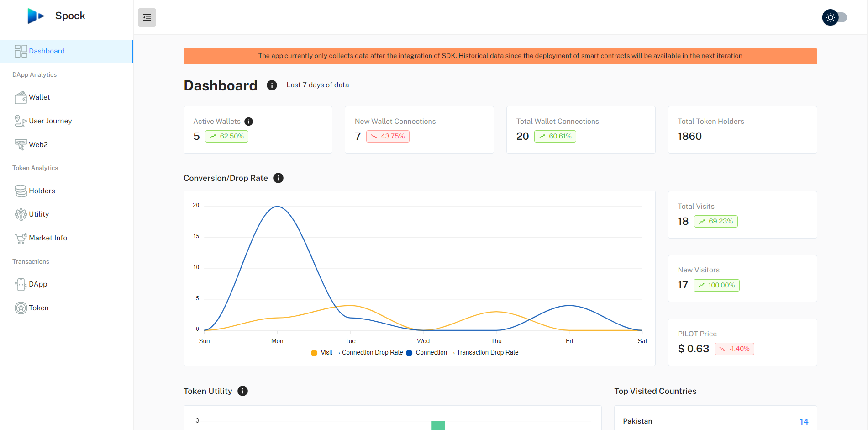Click the Token Analytics section label
This screenshot has height=430, width=868.
(35, 168)
